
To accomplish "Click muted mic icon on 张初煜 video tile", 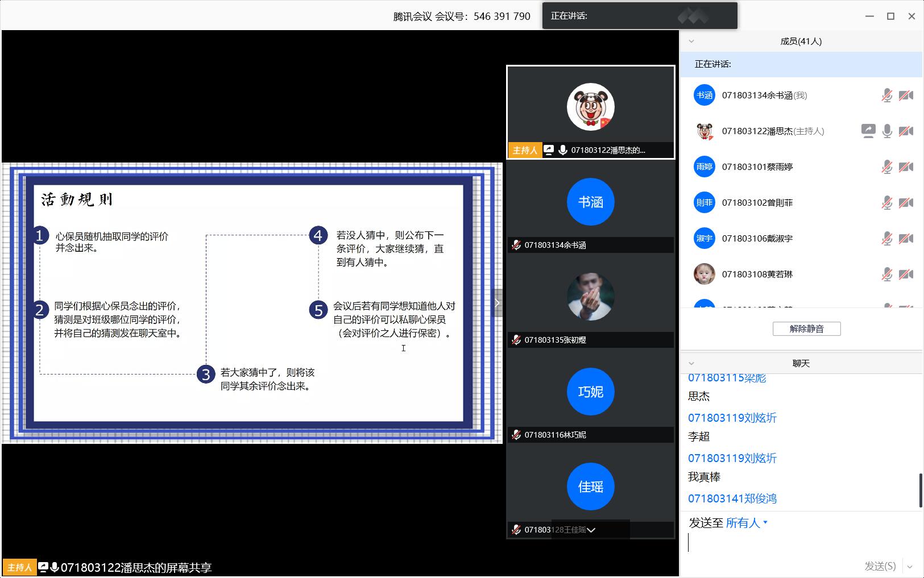I will pos(516,340).
